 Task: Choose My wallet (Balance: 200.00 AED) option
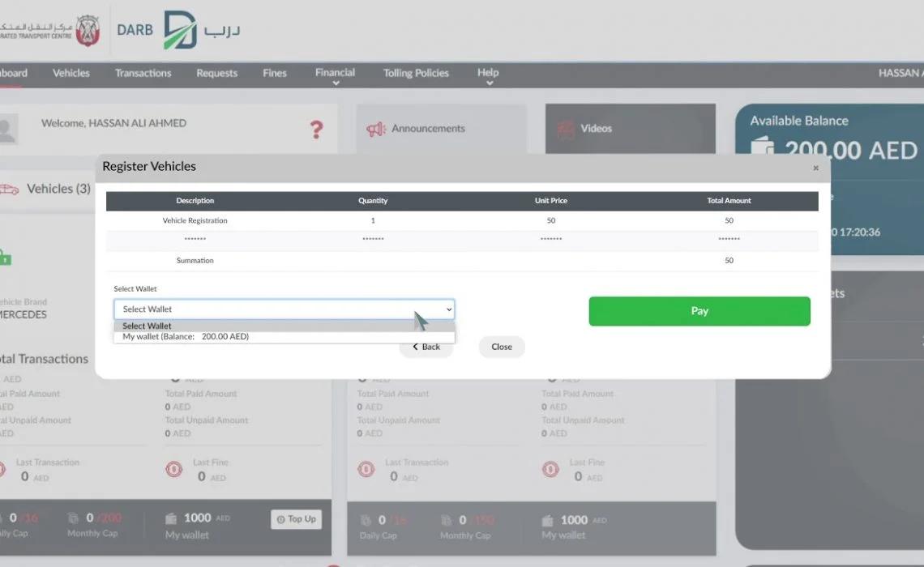186,336
